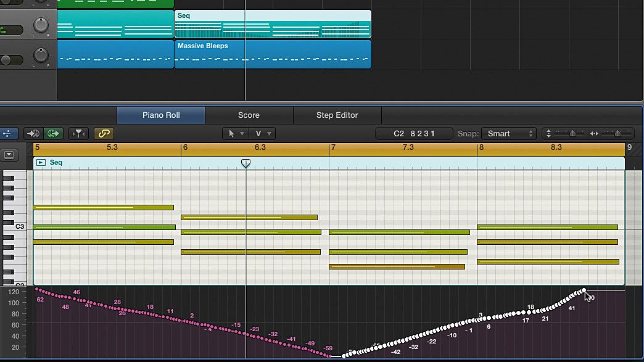Open the left-click tool dropdown arrow
Image resolution: width=644 pixels, height=362 pixels.
242,134
